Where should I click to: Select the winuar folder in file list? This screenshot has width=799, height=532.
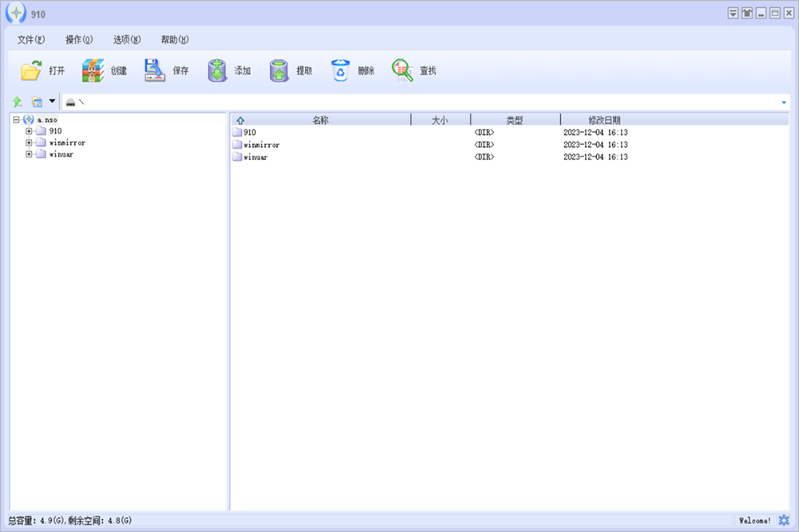[256, 157]
